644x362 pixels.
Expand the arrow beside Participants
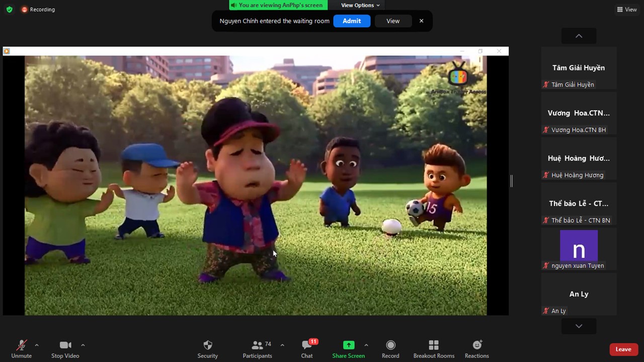coord(282,345)
